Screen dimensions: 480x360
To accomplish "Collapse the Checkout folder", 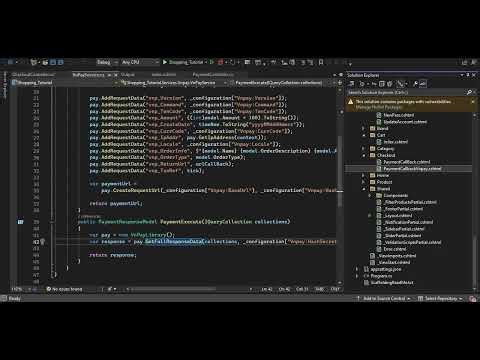I will tap(364, 155).
